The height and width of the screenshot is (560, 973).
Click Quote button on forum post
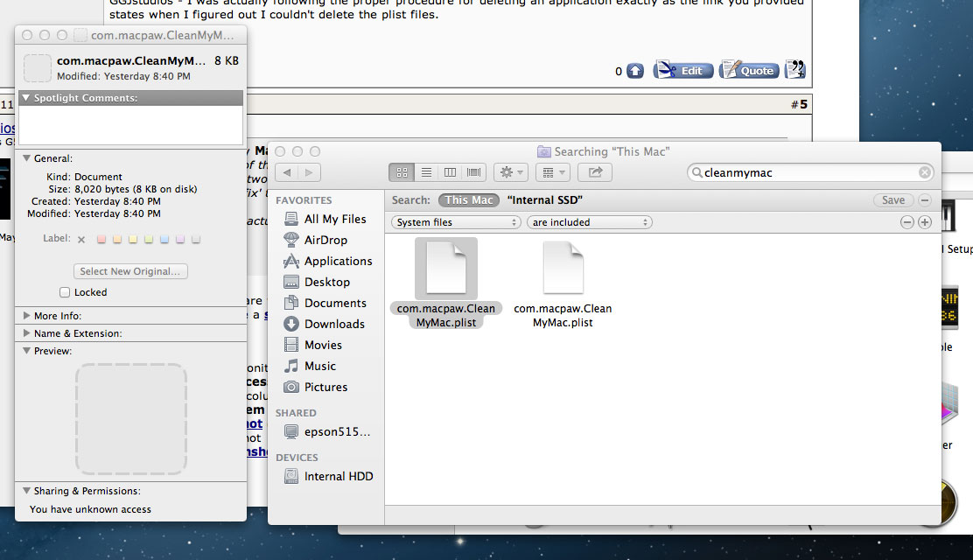click(749, 70)
